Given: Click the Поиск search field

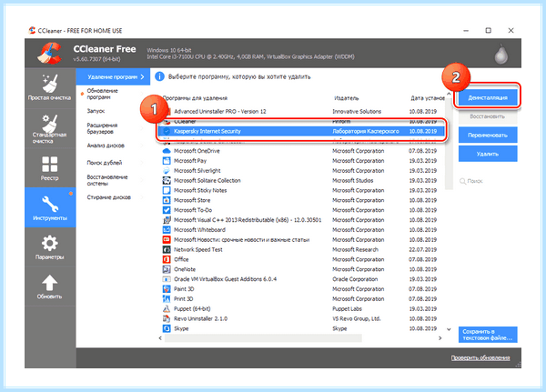Looking at the screenshot, I should [488, 181].
